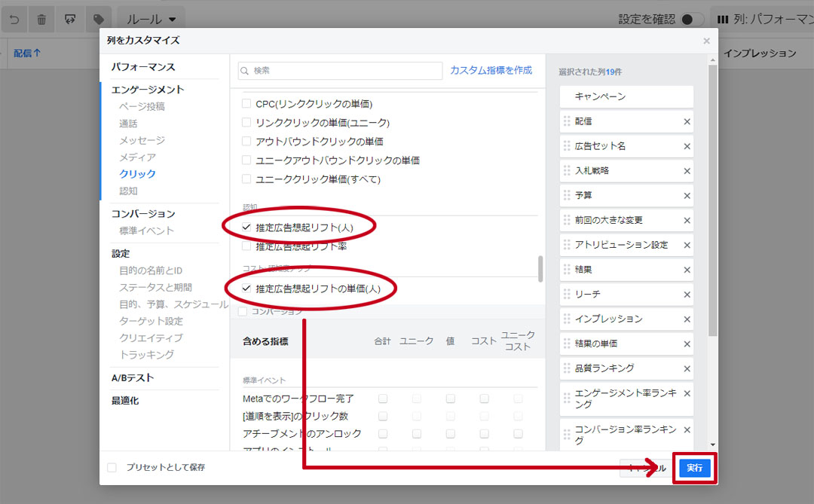Viewport: 814px width, 504px height.
Task: Click the trash delete icon
Action: (41, 20)
